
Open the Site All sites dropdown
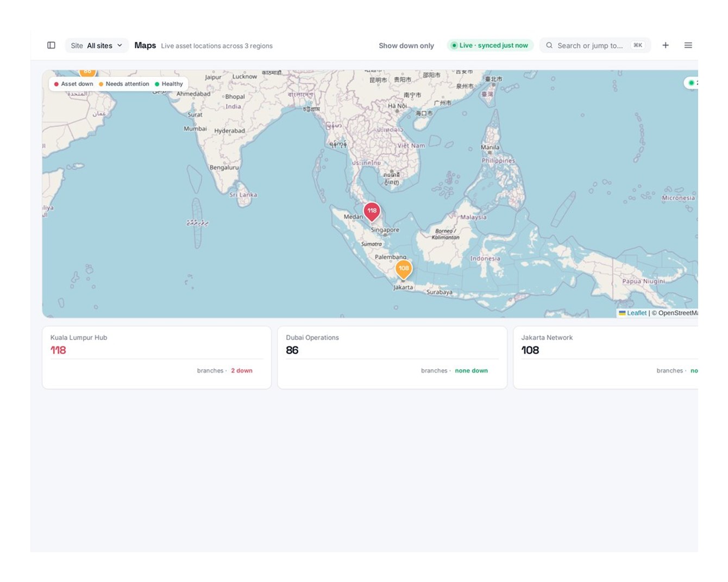97,46
